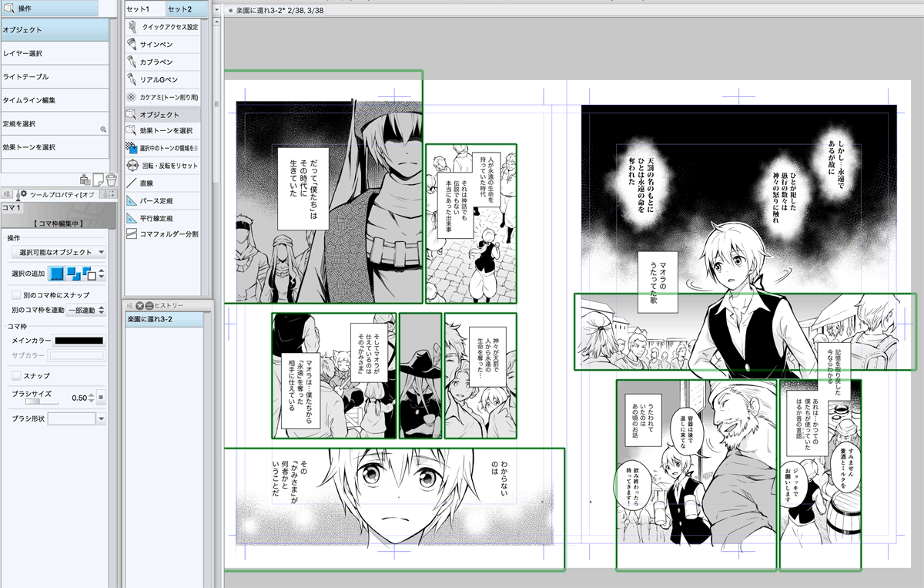
Task: Open 選択可能なオブジェクト dropdown
Action: (x=59, y=252)
